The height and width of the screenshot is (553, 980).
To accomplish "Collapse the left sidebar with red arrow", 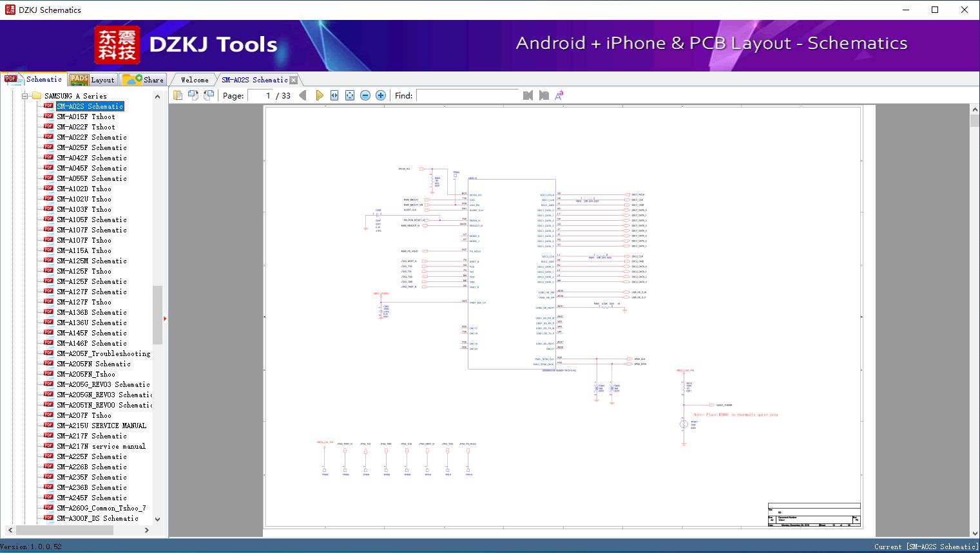I will pos(165,318).
